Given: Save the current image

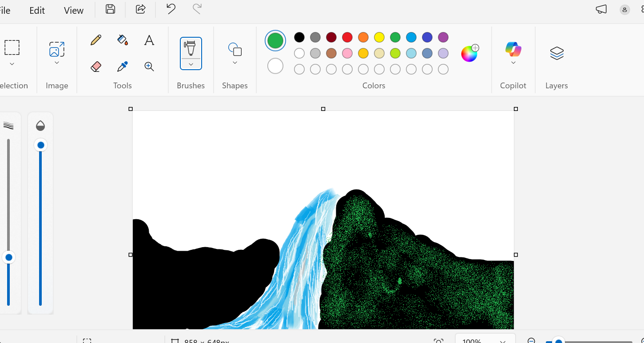Looking at the screenshot, I should (110, 9).
